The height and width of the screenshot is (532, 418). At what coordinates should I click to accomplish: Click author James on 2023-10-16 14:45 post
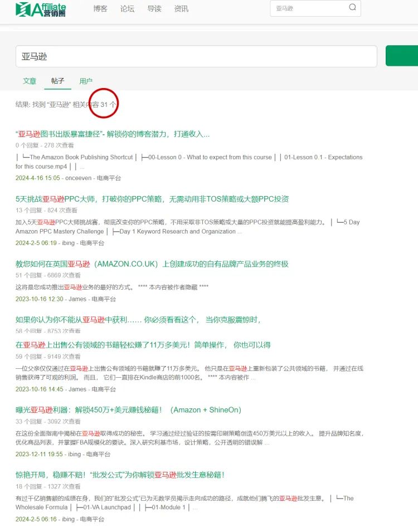pos(77,389)
